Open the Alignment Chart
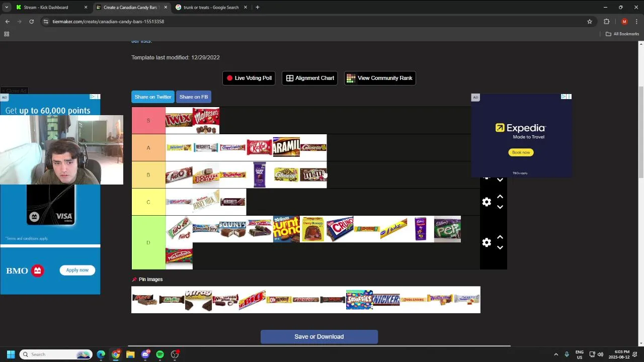644x362 pixels. (x=310, y=78)
